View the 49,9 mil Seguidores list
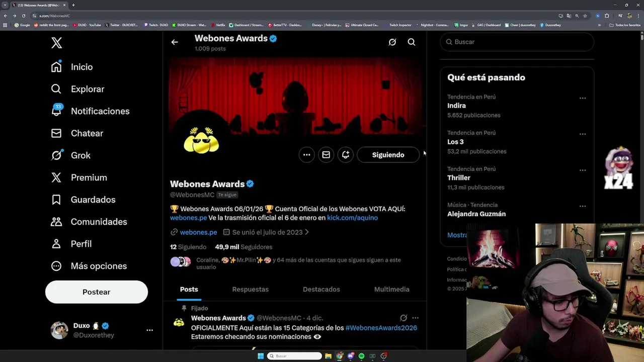The height and width of the screenshot is (362, 644). (x=244, y=247)
